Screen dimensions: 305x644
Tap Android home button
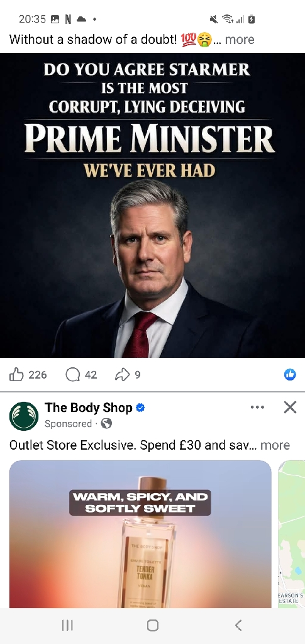coord(152,625)
